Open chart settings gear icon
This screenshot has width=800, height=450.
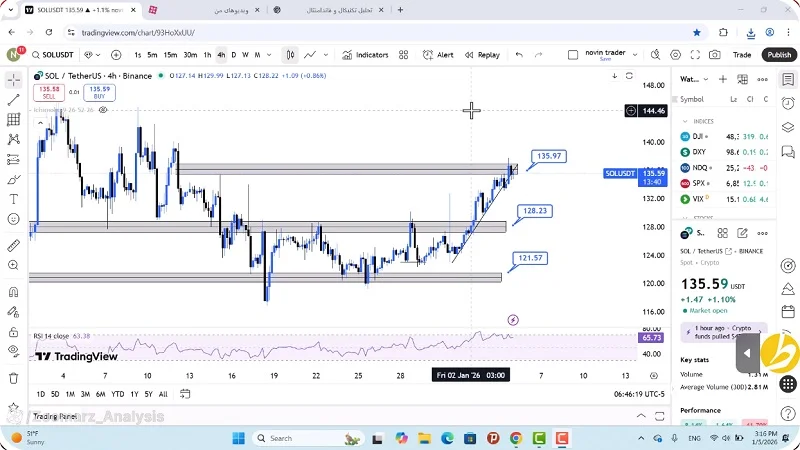click(x=676, y=55)
